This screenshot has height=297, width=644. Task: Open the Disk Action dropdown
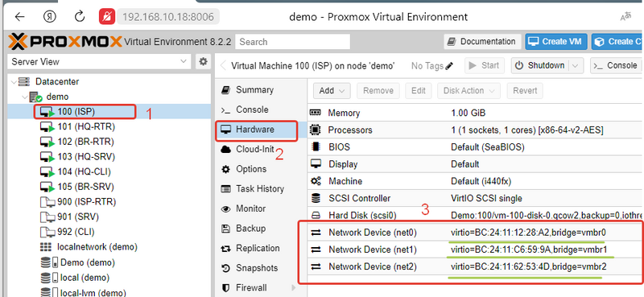pos(469,91)
